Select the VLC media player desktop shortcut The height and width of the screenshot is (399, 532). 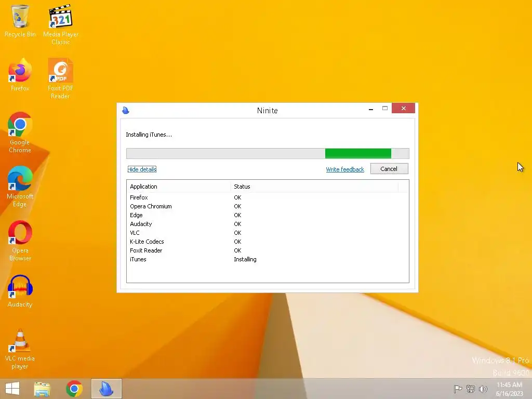(x=20, y=349)
